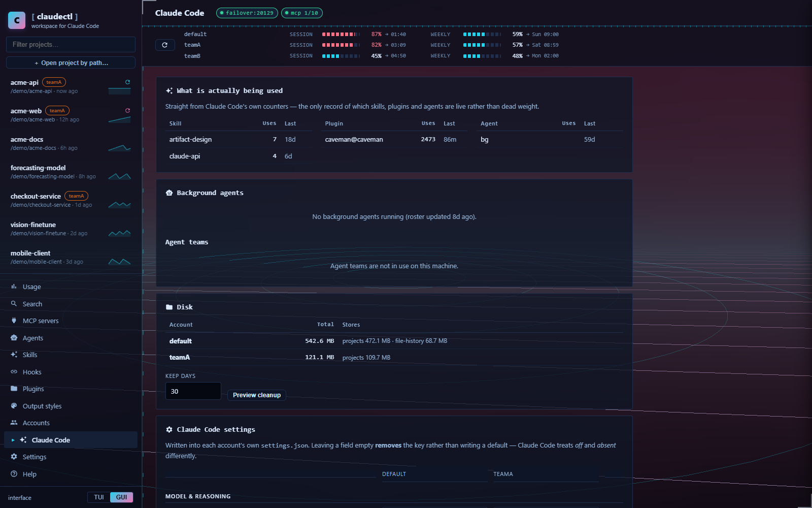Select the mobile-client project

[71, 257]
